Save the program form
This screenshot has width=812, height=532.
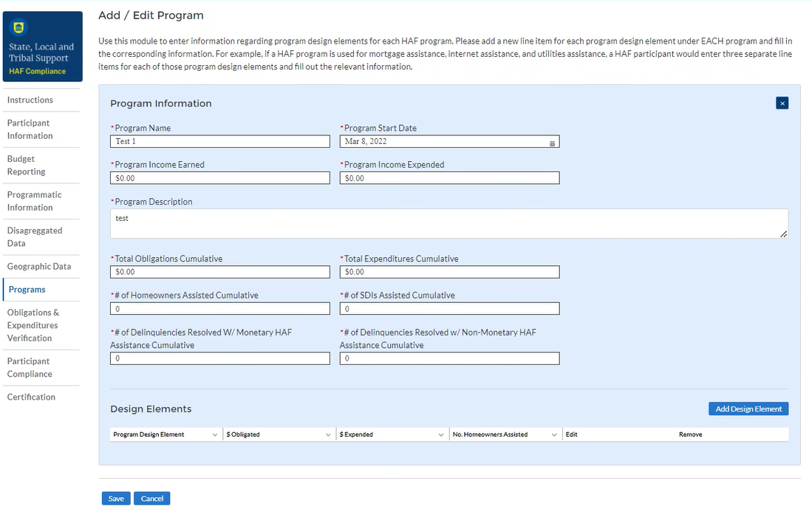click(116, 498)
